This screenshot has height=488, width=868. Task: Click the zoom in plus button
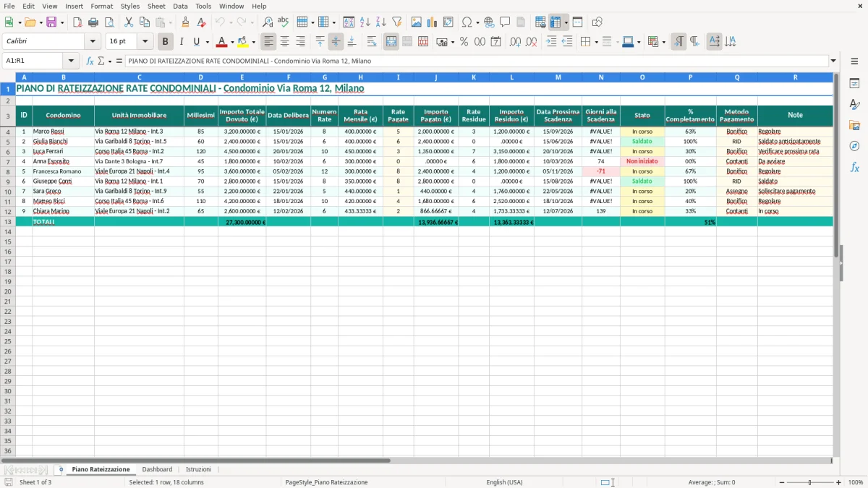pyautogui.click(x=839, y=482)
